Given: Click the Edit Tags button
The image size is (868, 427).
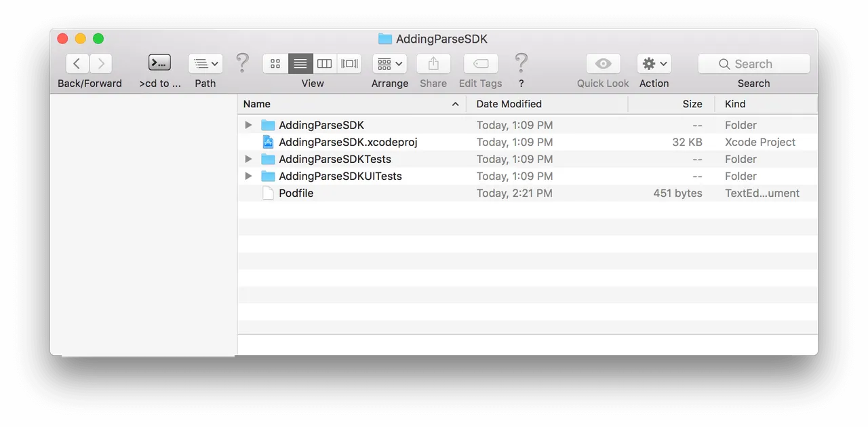Looking at the screenshot, I should (480, 64).
